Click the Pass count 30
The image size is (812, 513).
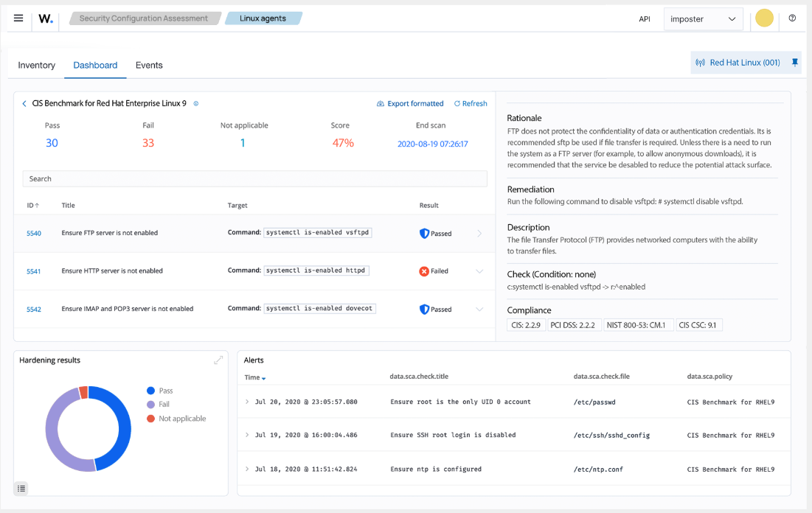[52, 143]
